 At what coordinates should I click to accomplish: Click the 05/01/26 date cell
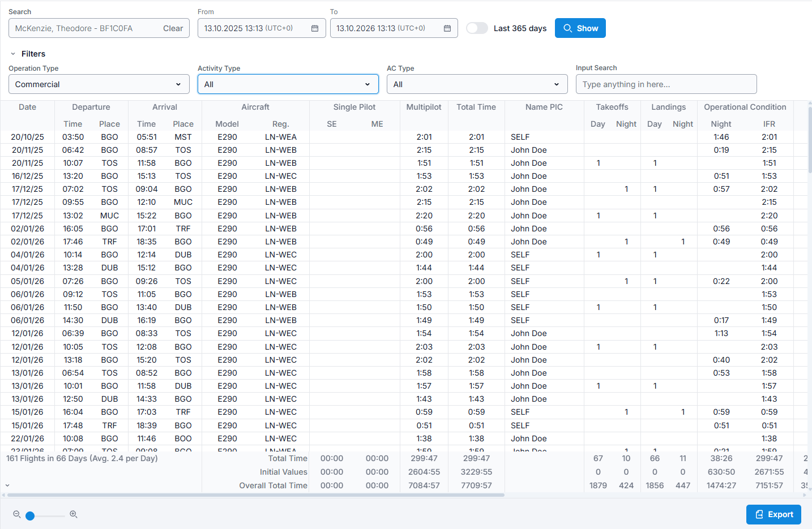(27, 281)
